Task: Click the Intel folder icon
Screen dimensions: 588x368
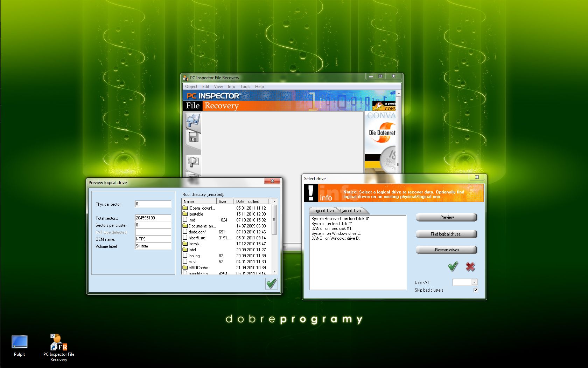Action: 185,250
